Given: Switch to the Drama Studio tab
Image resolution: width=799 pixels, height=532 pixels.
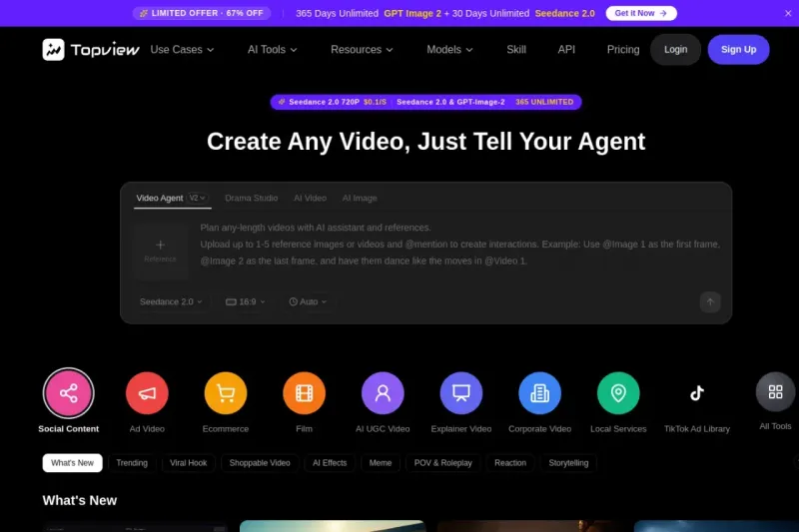Looking at the screenshot, I should pyautogui.click(x=252, y=198).
